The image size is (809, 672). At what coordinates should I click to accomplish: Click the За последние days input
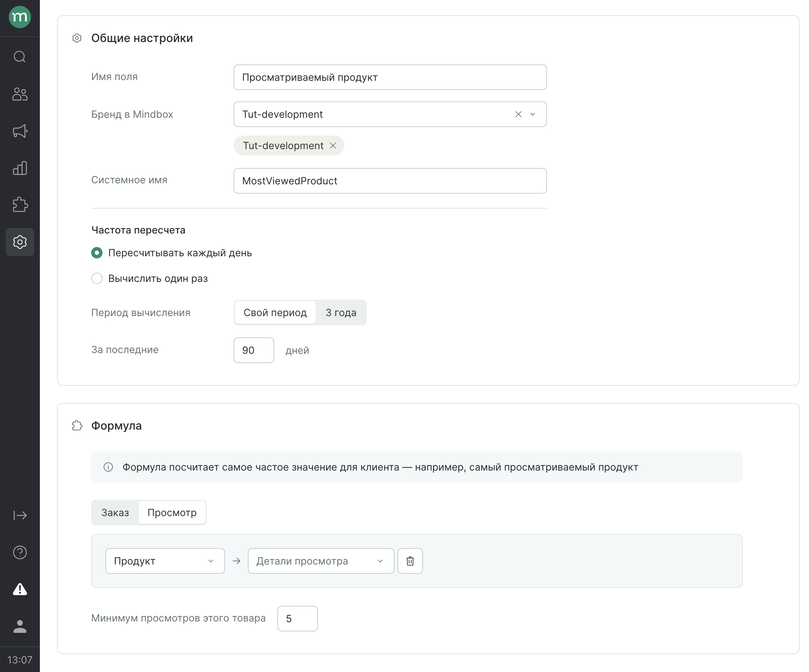pos(254,350)
